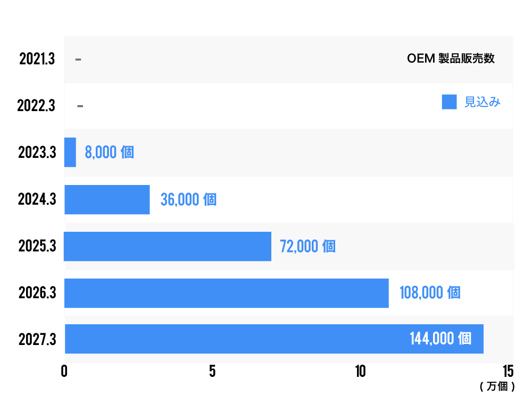The width and height of the screenshot is (532, 404).
Task: Click the 2021.3 year label
Action: (37, 59)
